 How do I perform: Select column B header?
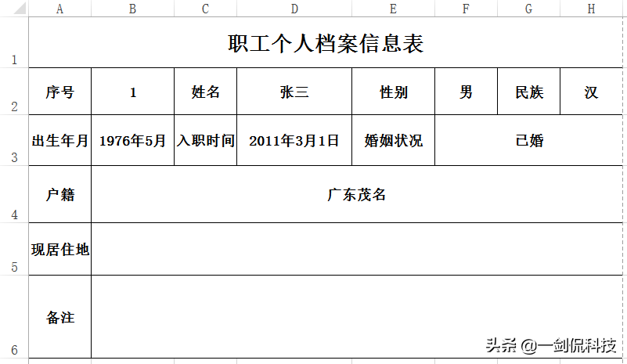click(133, 9)
